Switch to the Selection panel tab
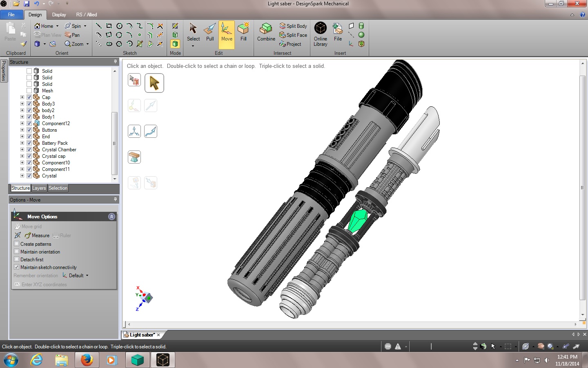 click(58, 188)
